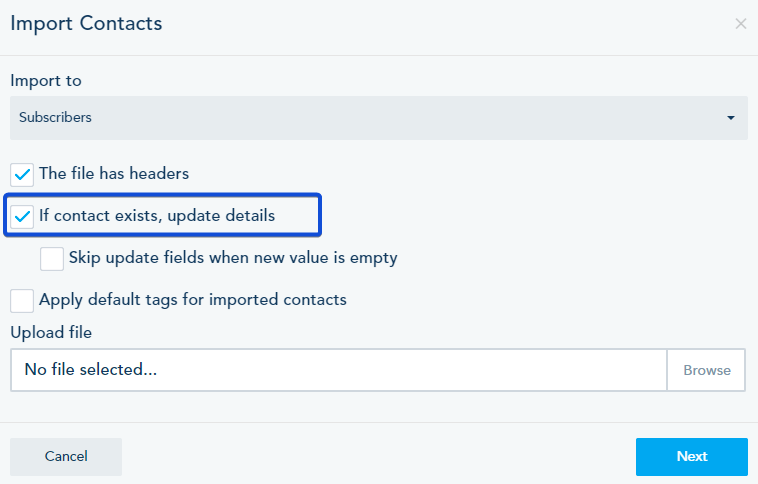Image resolution: width=758 pixels, height=484 pixels.
Task: Click "Apply default tags for imported contacts" text
Action: (x=193, y=299)
